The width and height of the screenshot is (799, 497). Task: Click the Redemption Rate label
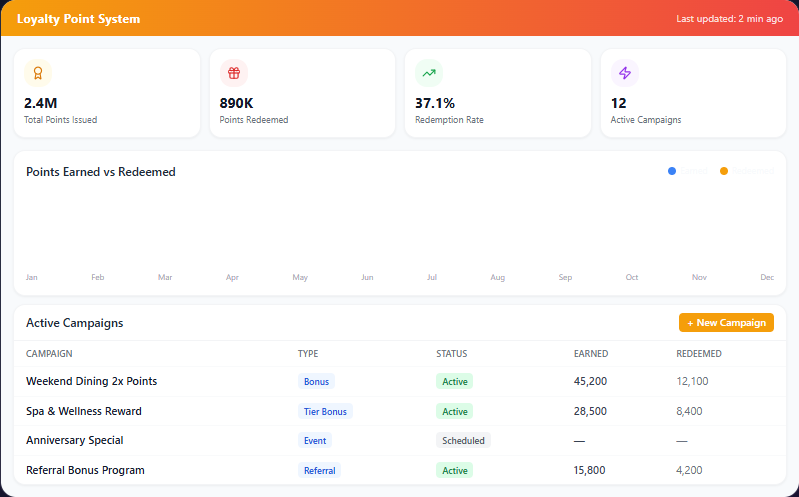pos(449,120)
